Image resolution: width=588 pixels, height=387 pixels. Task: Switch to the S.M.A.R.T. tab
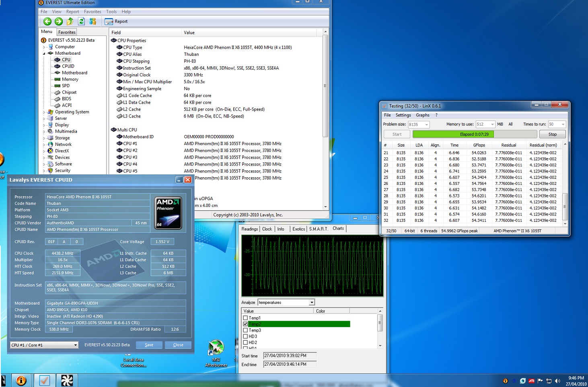(319, 229)
